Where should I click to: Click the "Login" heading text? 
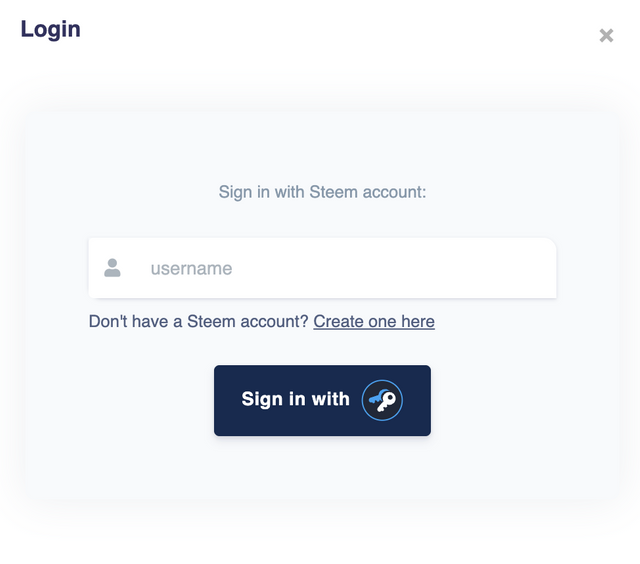(50, 29)
